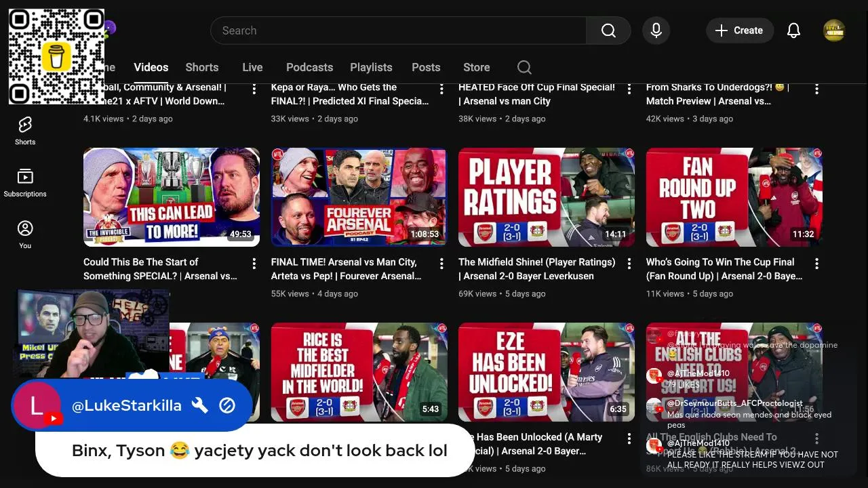Switch to the Videos tab
Screen dimensions: 868x488
coord(151,67)
